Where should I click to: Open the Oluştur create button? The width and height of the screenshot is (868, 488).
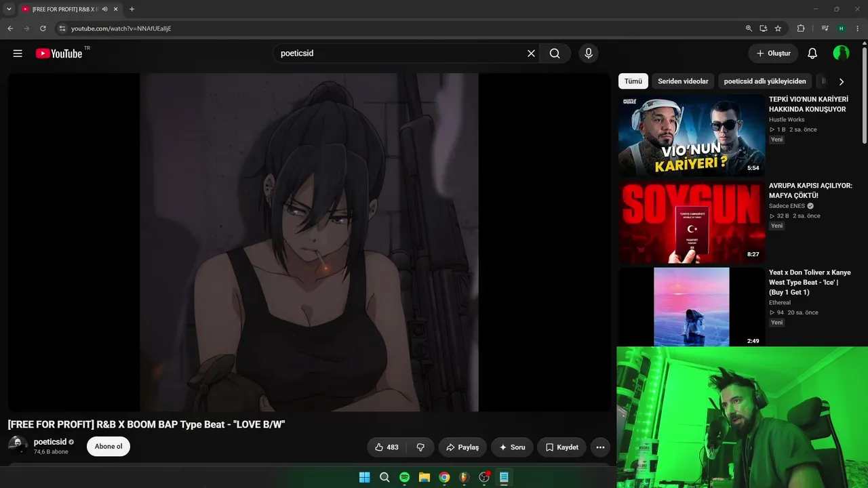[773, 54]
